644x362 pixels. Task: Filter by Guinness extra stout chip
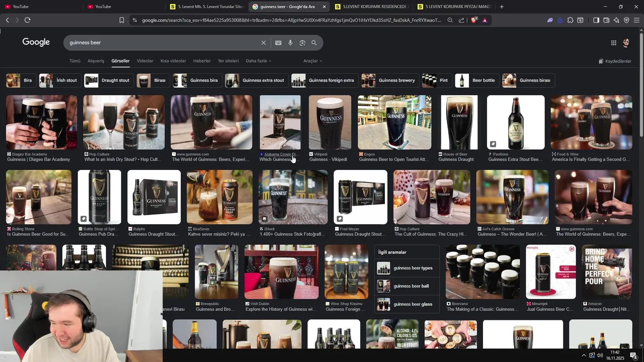click(256, 80)
